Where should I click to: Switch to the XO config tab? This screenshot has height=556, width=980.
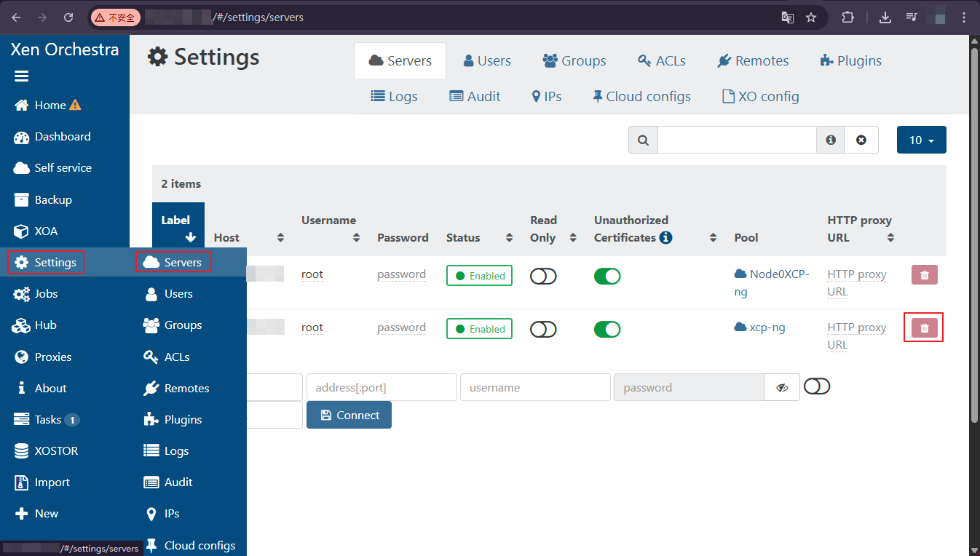tap(760, 96)
